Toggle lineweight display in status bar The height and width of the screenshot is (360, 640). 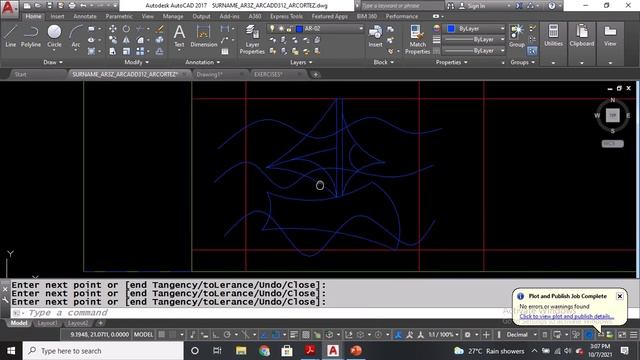[294, 335]
